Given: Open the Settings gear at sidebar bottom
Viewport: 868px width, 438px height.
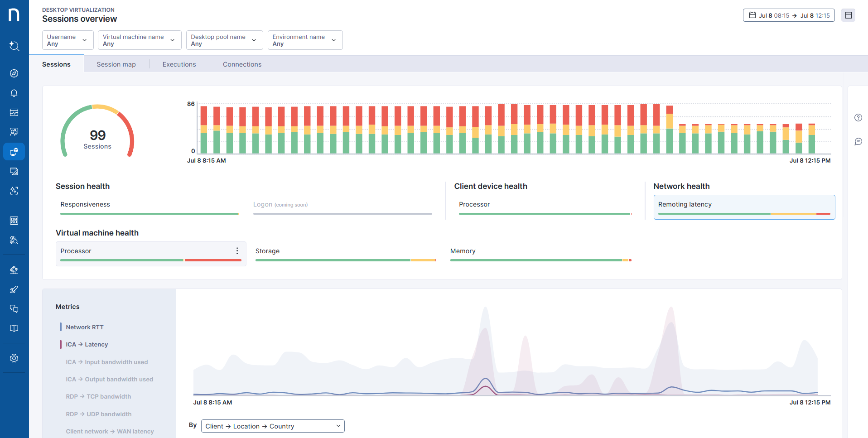Looking at the screenshot, I should 14,358.
